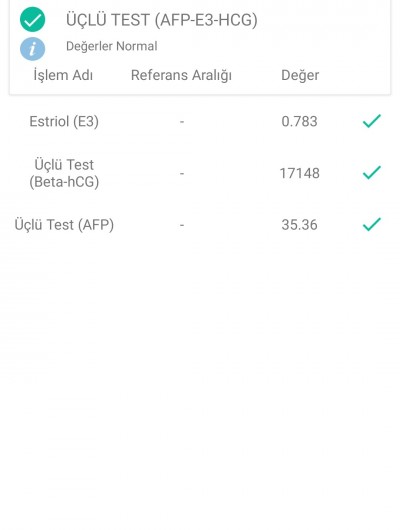Screen dimensions: 400x530
Task: Tap the green checkmark circle icon
Action: click(32, 20)
